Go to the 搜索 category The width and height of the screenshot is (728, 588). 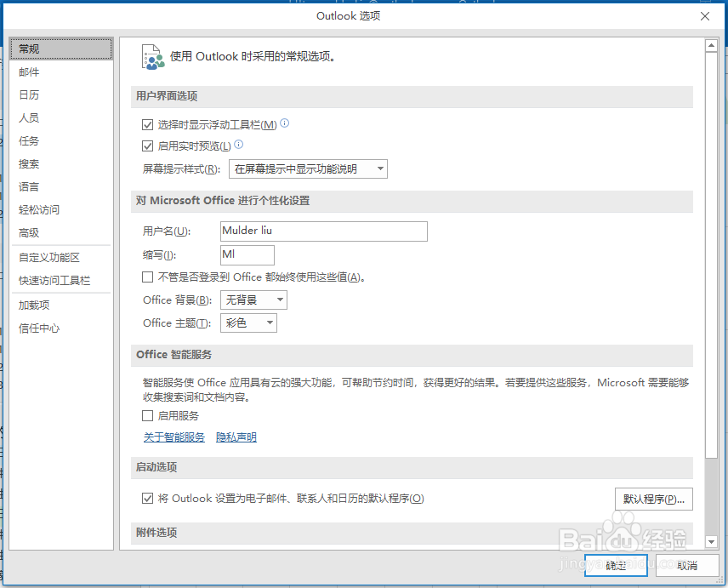tap(61, 163)
